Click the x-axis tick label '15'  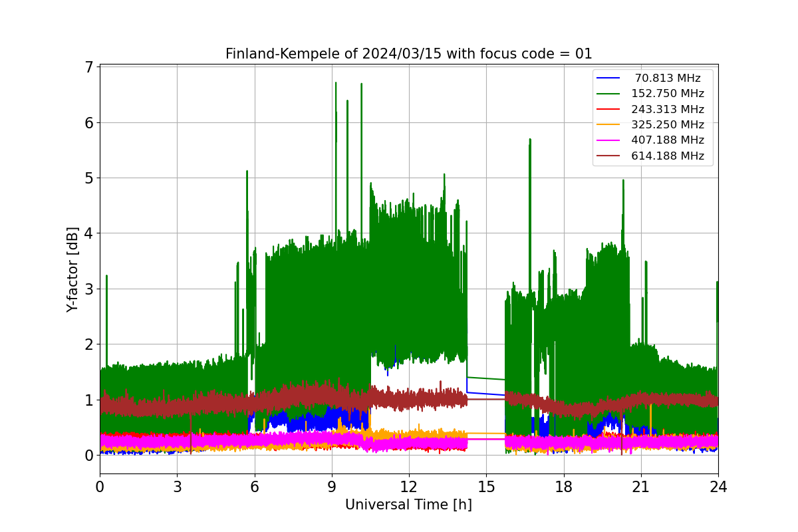click(x=486, y=486)
